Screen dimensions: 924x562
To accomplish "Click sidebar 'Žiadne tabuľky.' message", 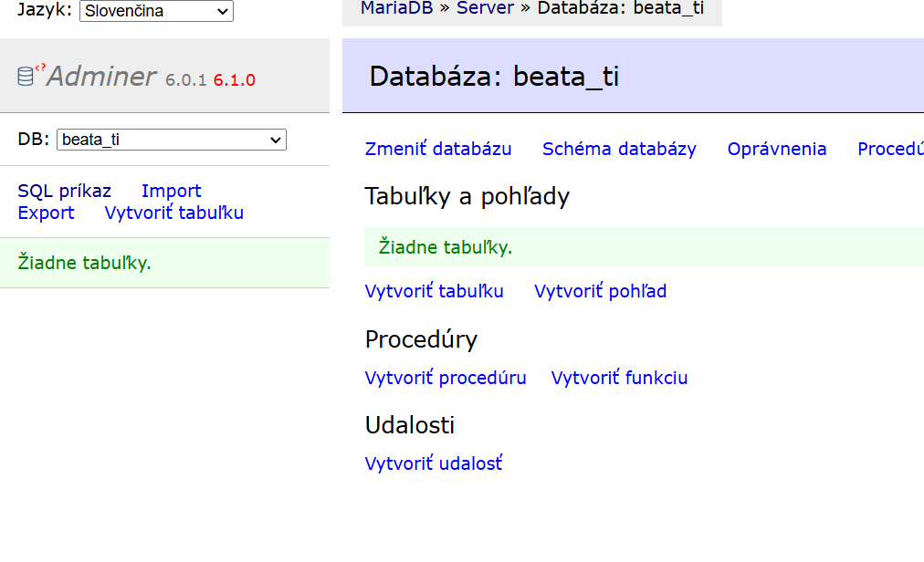I will click(84, 263).
